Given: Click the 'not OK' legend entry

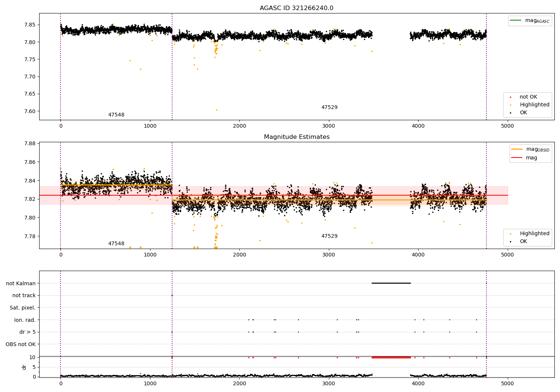Looking at the screenshot, I should click(x=528, y=97).
